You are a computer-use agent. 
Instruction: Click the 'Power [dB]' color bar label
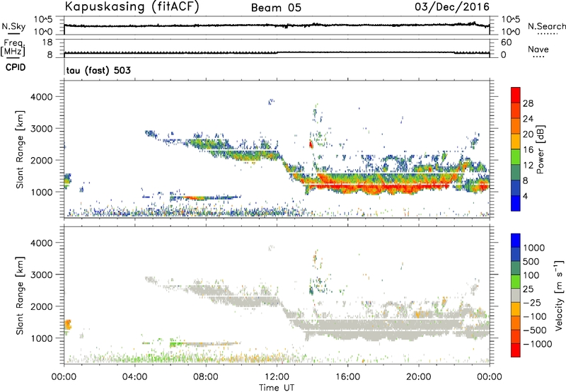pos(540,149)
